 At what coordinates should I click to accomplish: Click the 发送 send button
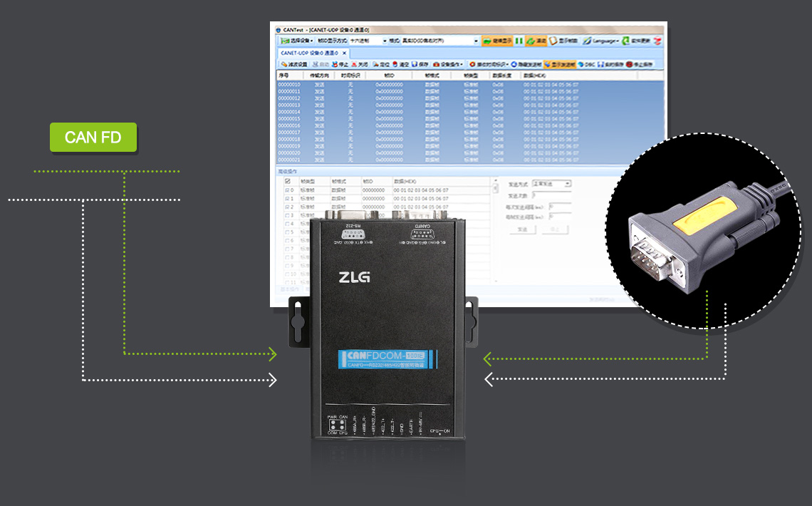(x=521, y=229)
